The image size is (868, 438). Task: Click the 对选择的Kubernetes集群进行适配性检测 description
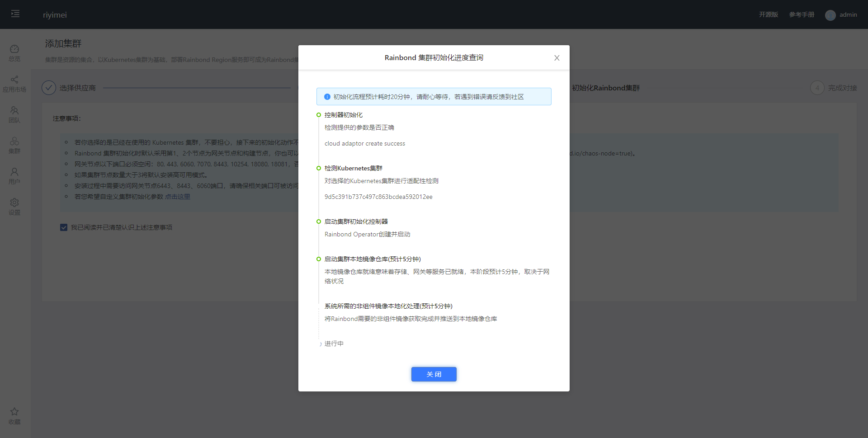[382, 181]
